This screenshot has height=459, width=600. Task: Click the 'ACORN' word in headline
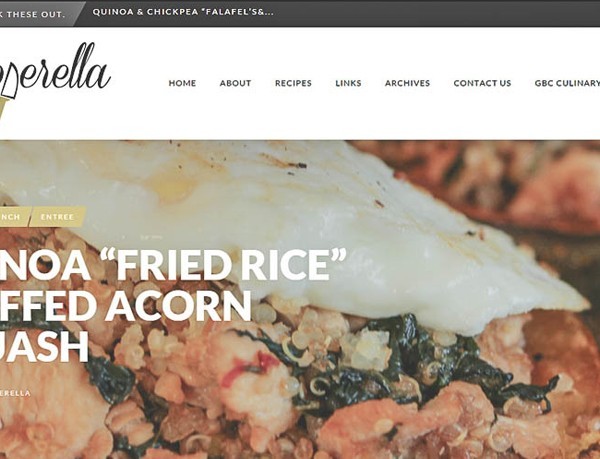178,306
